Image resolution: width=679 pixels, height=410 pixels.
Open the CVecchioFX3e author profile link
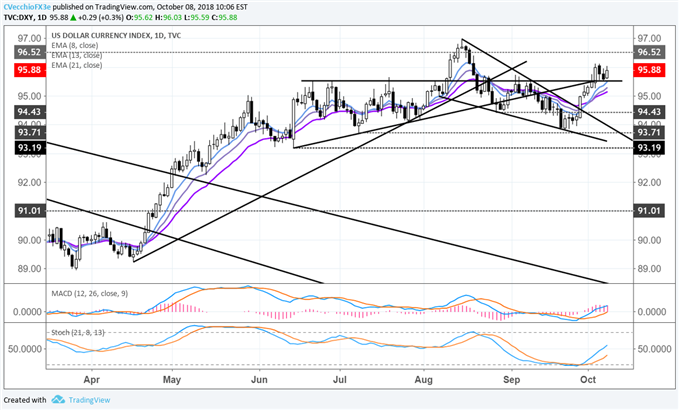(26, 8)
